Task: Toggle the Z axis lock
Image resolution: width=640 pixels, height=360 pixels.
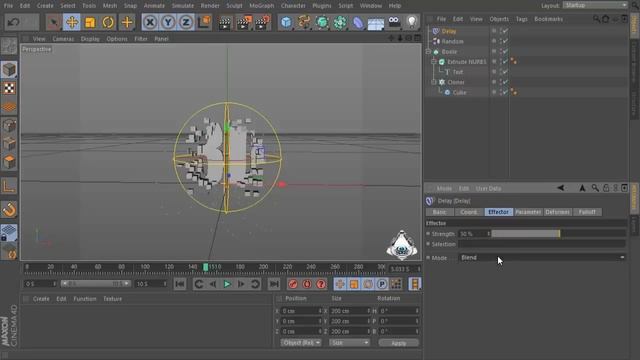Action: [186, 22]
